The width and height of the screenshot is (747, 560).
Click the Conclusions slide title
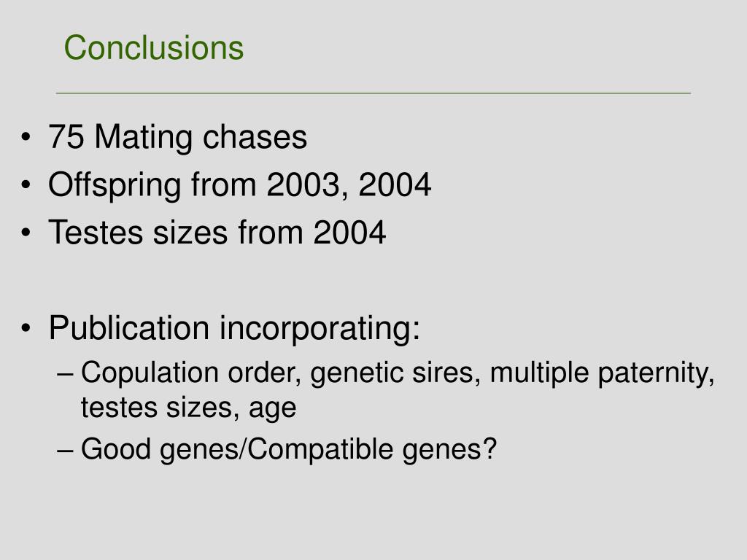[x=153, y=47]
